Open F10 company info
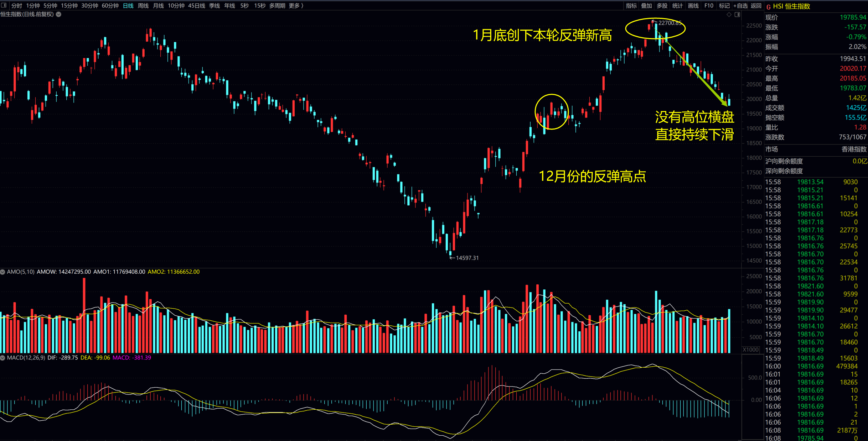This screenshot has height=441, width=868. [x=709, y=6]
